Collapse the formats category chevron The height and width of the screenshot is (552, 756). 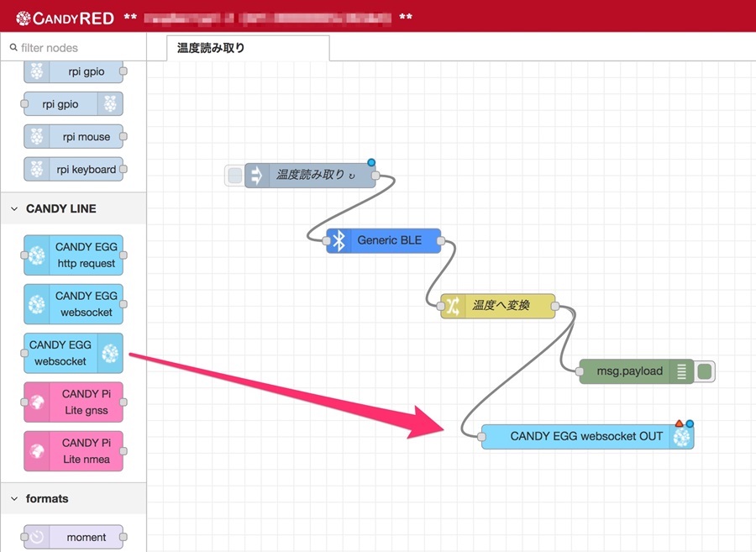(x=14, y=498)
